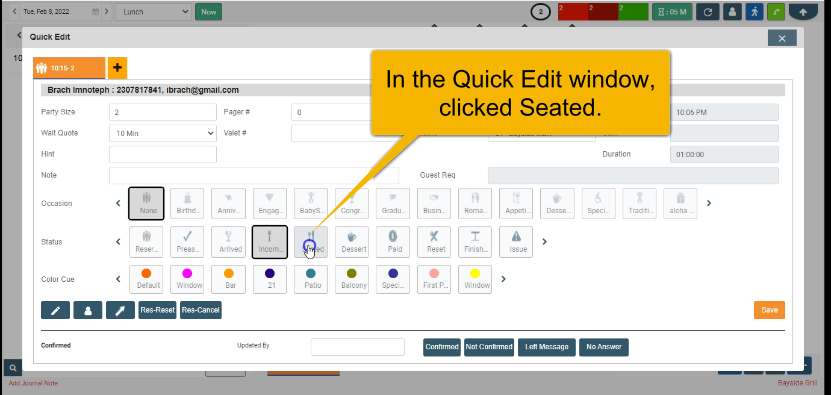Viewport: 831px width, 395px height.
Task: Select the Business occasion icon
Action: coord(434,203)
